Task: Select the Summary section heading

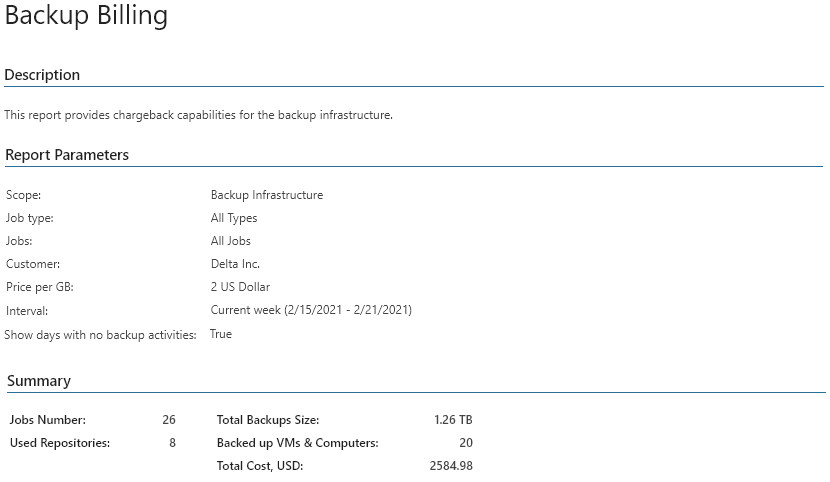Action: (39, 381)
